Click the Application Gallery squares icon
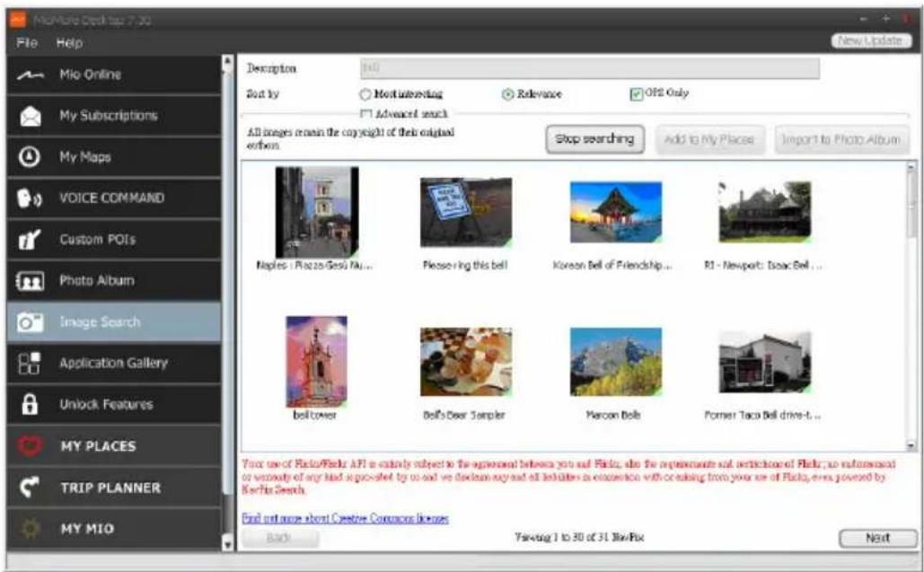This screenshot has width=924, height=572. tap(30, 364)
